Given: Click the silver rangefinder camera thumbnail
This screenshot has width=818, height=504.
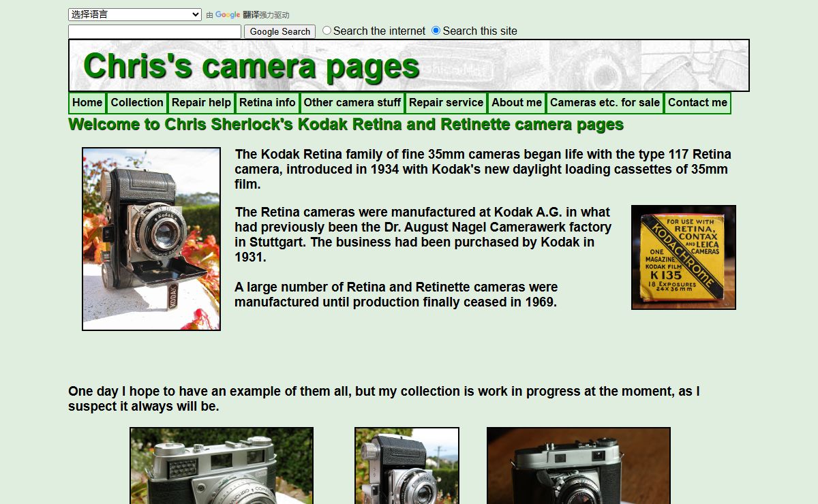Looking at the screenshot, I should tap(222, 466).
